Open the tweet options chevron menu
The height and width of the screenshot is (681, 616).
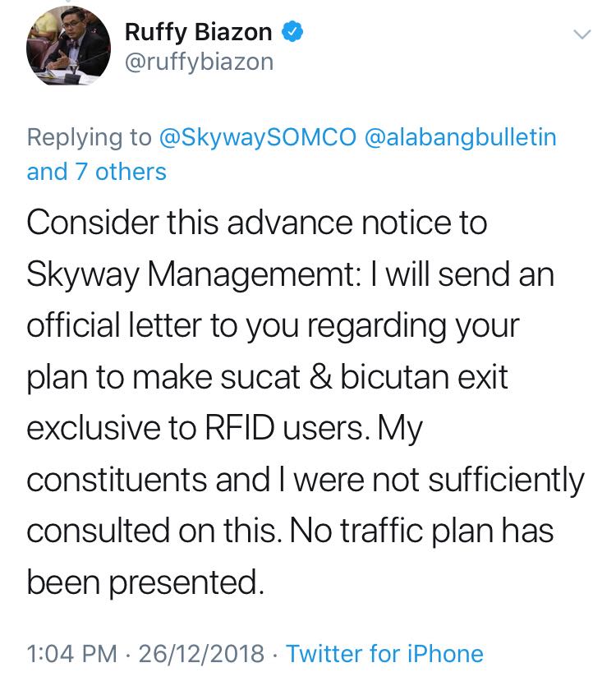(582, 35)
